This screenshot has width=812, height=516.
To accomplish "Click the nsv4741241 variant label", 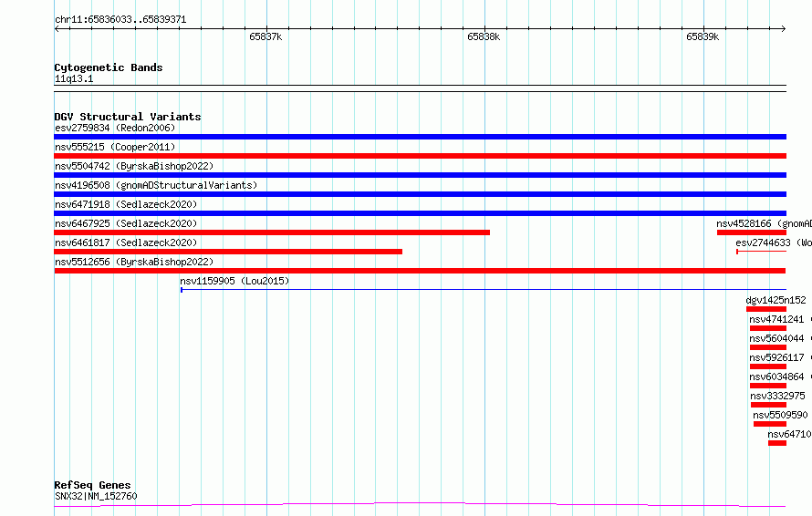I will (x=776, y=319).
